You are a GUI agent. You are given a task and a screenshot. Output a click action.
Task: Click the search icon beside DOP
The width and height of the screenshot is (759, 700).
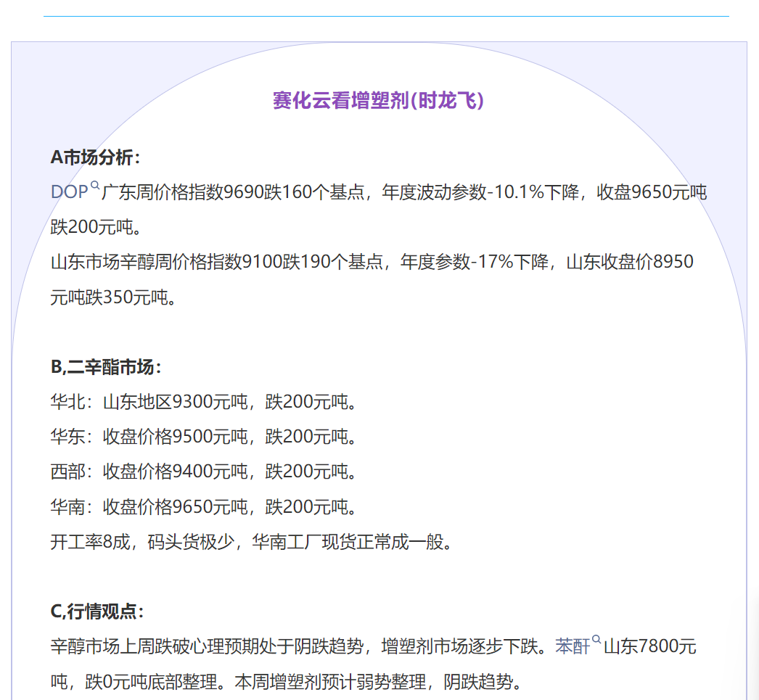95,185
